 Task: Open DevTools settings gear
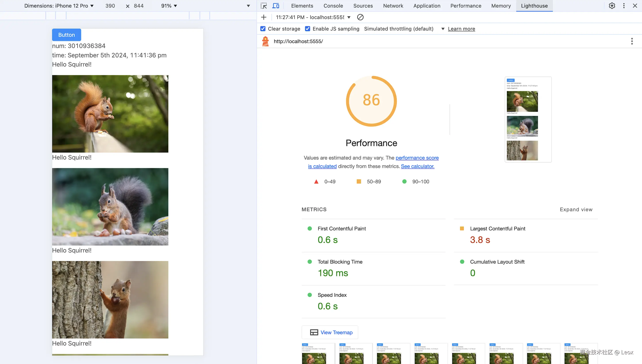612,6
